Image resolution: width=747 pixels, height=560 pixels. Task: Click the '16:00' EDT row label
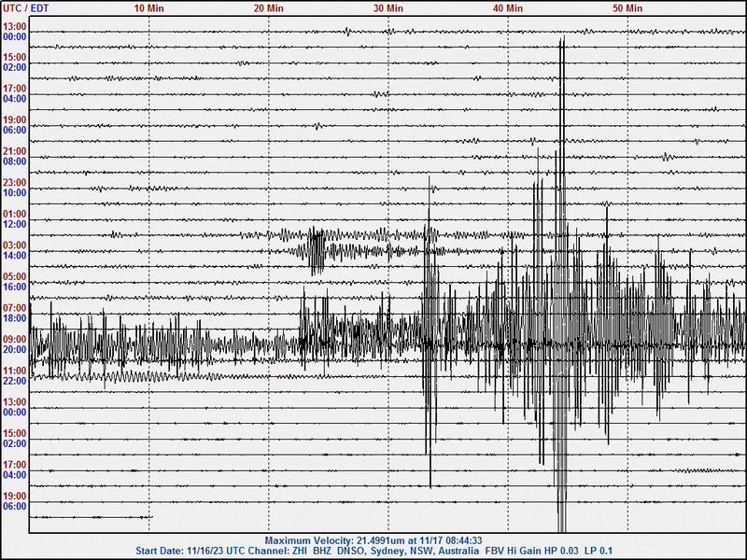pos(15,287)
